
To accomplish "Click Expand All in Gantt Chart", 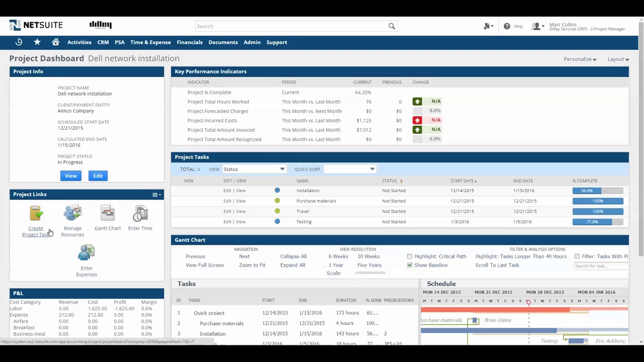I will (293, 265).
